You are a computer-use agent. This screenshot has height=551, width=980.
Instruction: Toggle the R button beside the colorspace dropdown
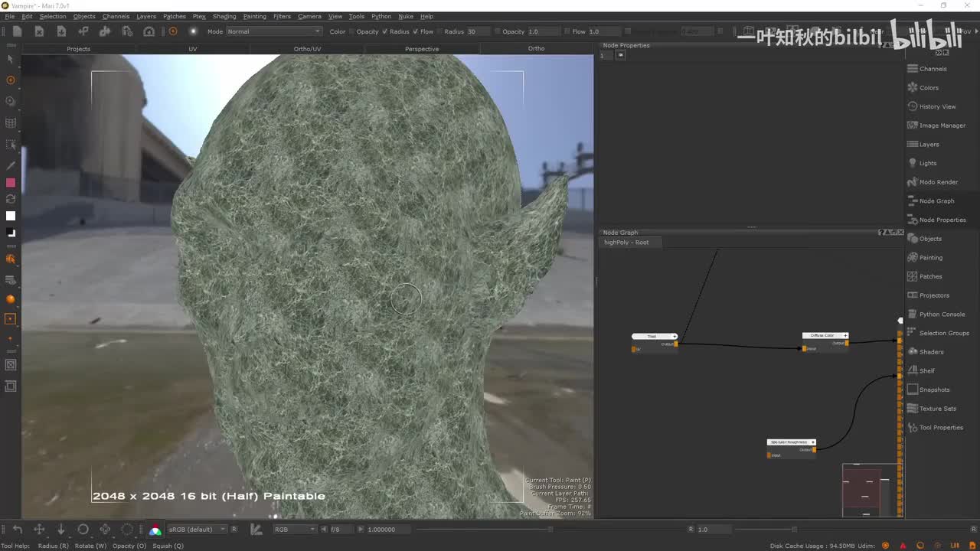[234, 530]
